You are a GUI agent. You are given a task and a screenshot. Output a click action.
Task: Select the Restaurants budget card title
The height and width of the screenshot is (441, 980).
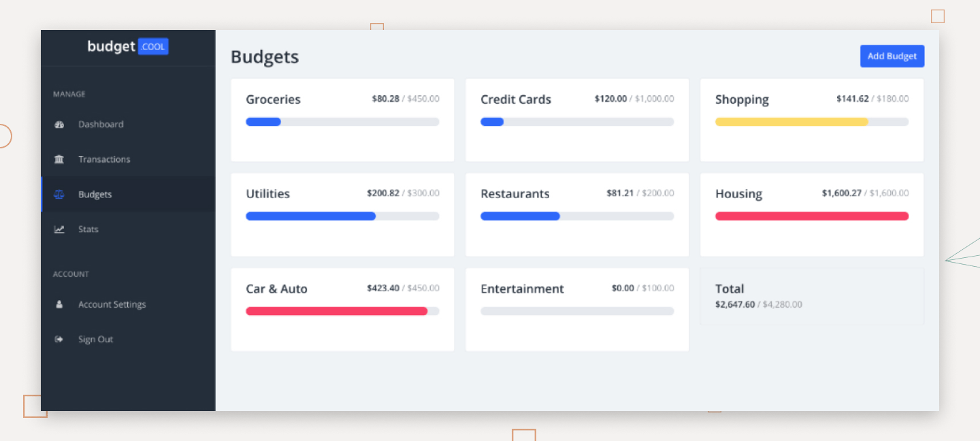(514, 194)
